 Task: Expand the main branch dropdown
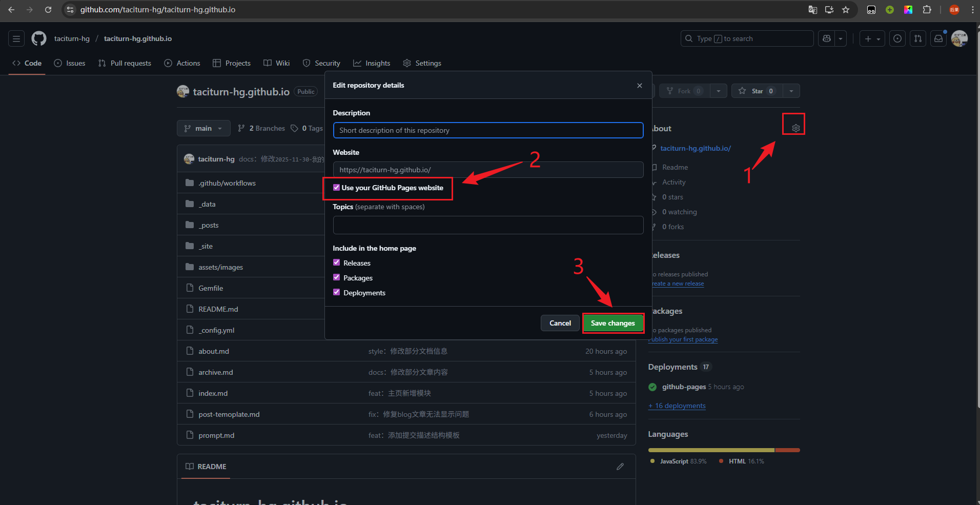[203, 128]
